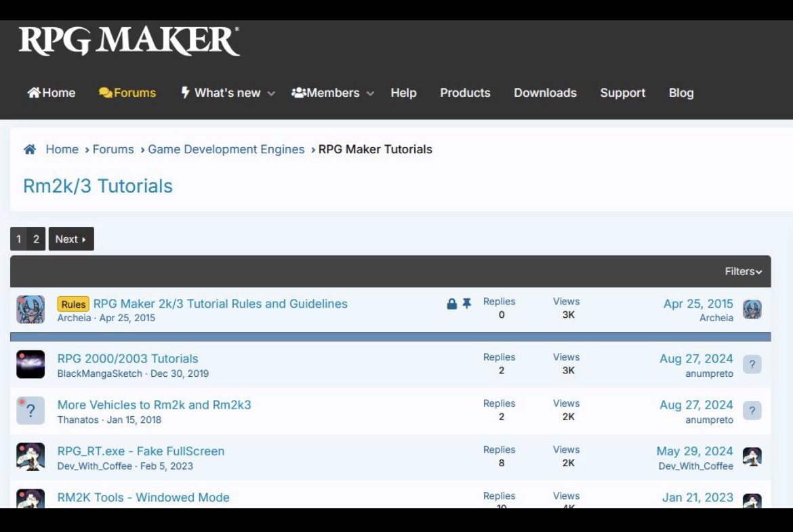The image size is (793, 532).
Task: Open Archeia's avatar beside the Rules thread title
Action: click(30, 309)
